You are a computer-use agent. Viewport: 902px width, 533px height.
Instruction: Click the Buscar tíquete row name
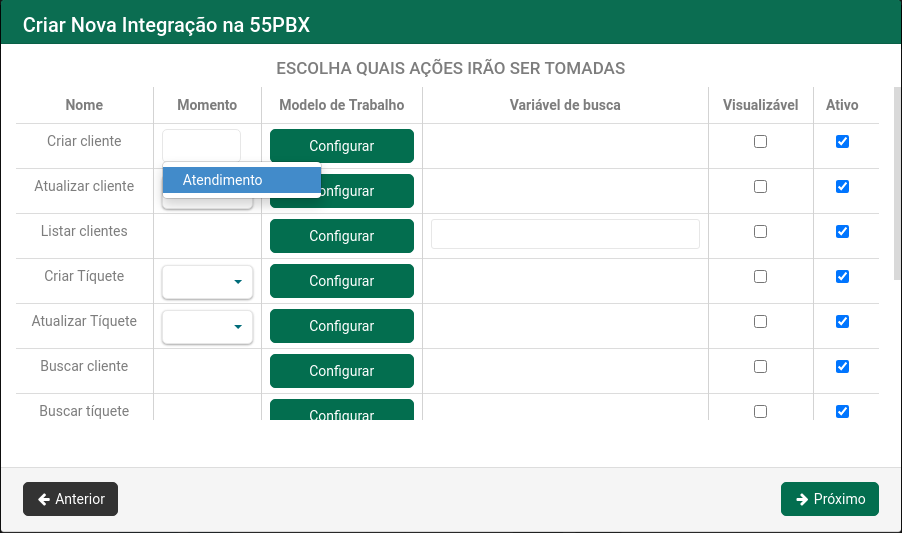[84, 411]
